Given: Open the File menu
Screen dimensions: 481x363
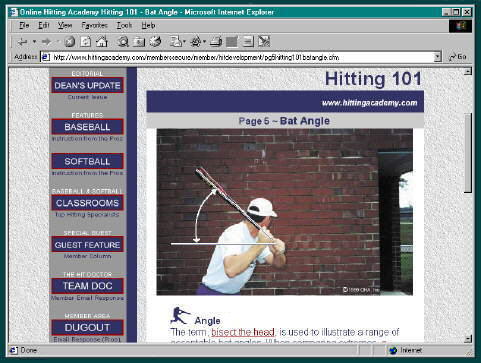Looking at the screenshot, I should 24,26.
